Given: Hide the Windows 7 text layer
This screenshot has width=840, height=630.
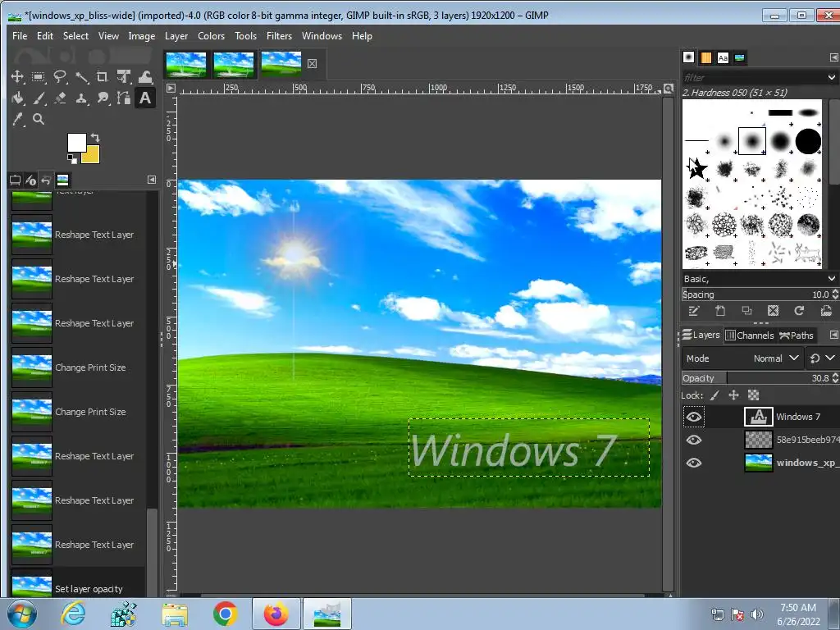Looking at the screenshot, I should point(694,417).
